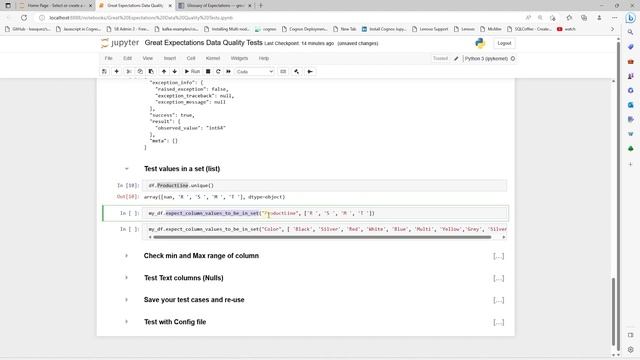640x360 pixels.
Task: Open the Help menu
Action: [264, 58]
